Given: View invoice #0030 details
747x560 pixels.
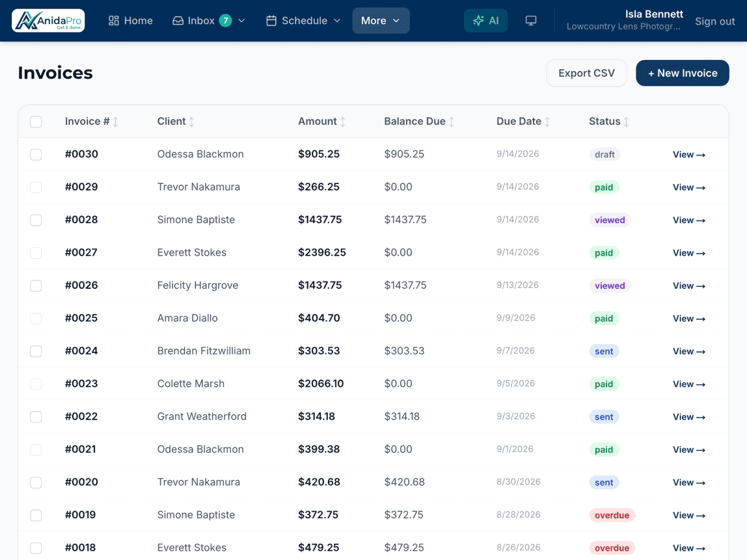Looking at the screenshot, I should coord(689,155).
